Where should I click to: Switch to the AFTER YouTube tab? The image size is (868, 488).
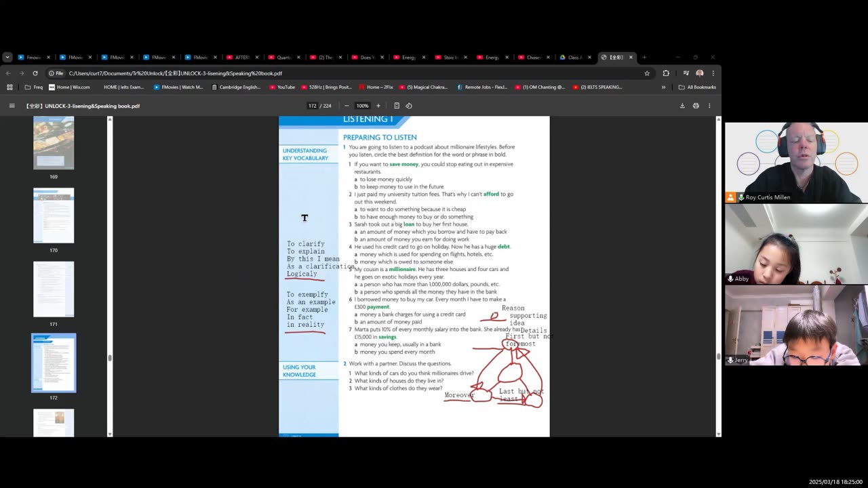coord(242,57)
